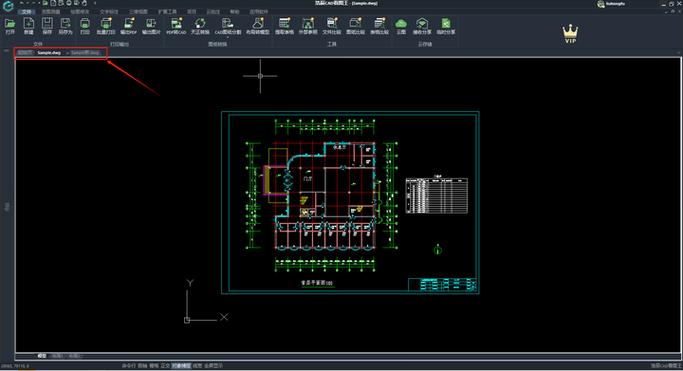
Task: Toggle 对象捕捉 object snap
Action: coord(181,366)
